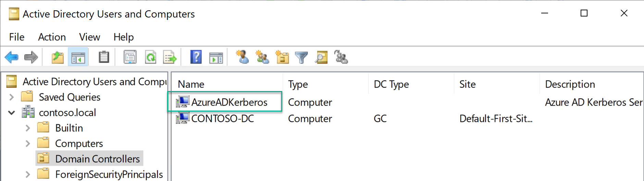Open Properties toolbar icon
The image size is (644, 181).
[130, 57]
